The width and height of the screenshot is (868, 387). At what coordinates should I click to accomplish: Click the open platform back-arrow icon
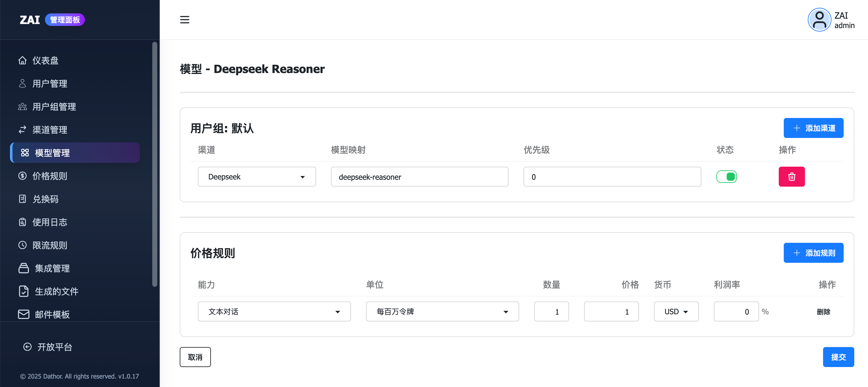point(27,347)
